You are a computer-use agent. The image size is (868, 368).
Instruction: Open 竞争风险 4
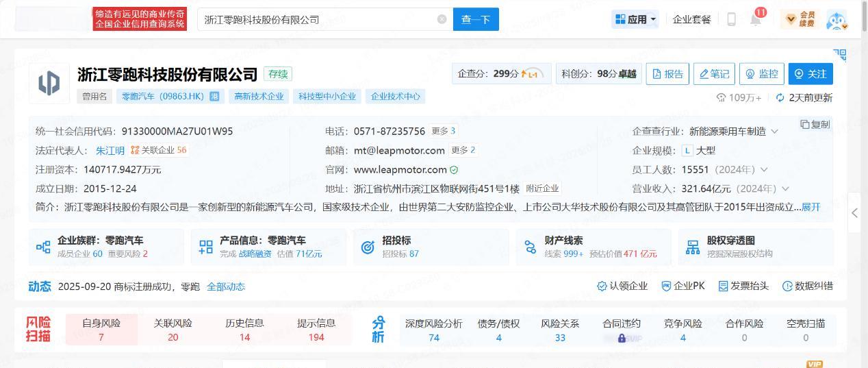point(682,330)
